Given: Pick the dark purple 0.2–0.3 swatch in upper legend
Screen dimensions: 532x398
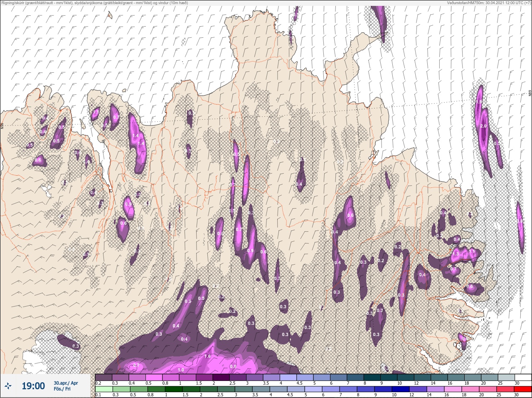Looking at the screenshot, I should [103, 378].
